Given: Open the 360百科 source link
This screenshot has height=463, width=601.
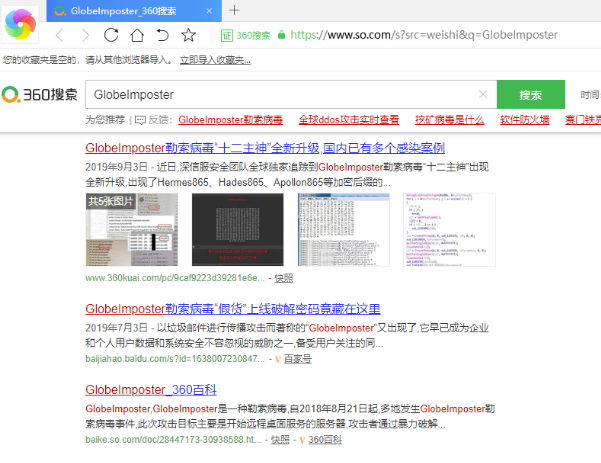Looking at the screenshot, I should pos(325,440).
